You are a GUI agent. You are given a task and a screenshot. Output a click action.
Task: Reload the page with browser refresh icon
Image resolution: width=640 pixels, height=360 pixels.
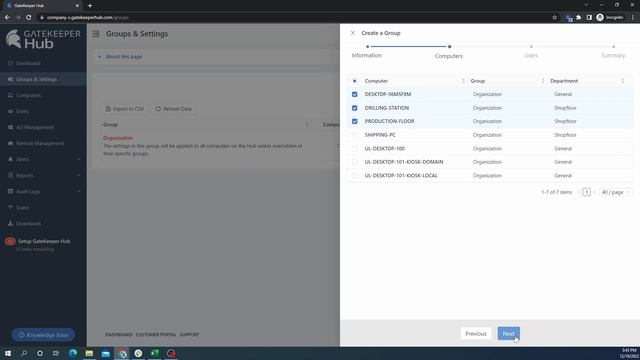pos(29,18)
